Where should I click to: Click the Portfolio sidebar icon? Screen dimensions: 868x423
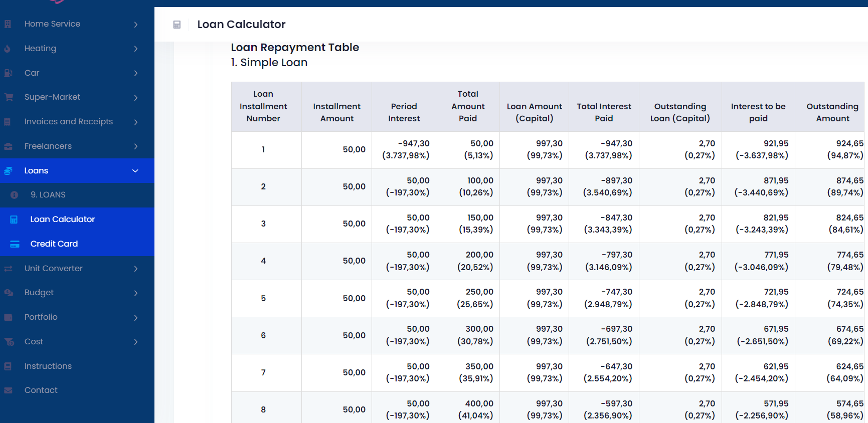(x=8, y=317)
